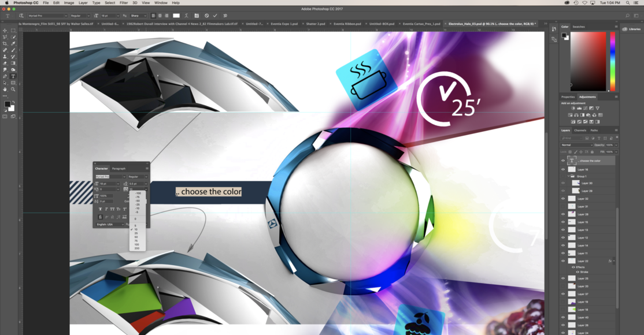
Task: Click the hue slider in Color panel
Action: (x=612, y=61)
